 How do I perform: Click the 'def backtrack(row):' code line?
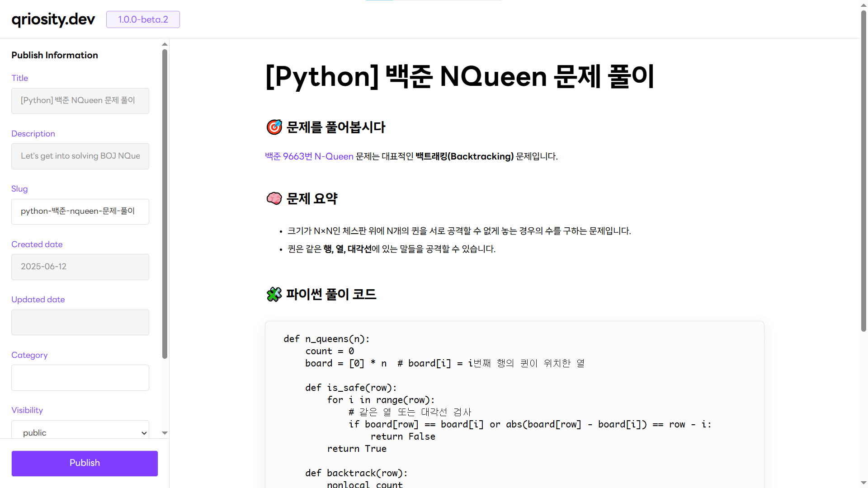[356, 473]
